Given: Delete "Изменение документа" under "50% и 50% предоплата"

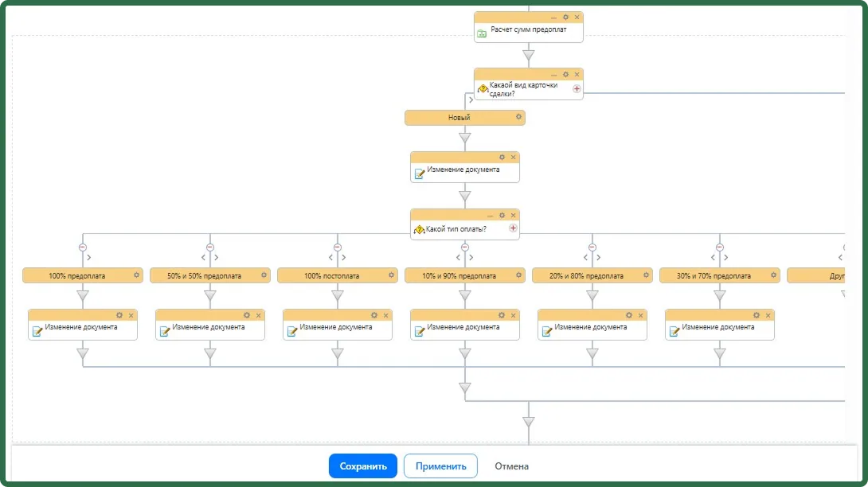Looking at the screenshot, I should [x=259, y=315].
